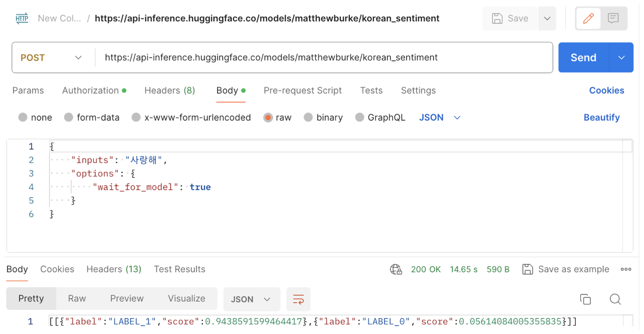Click the request title in breadcrumb

[267, 19]
